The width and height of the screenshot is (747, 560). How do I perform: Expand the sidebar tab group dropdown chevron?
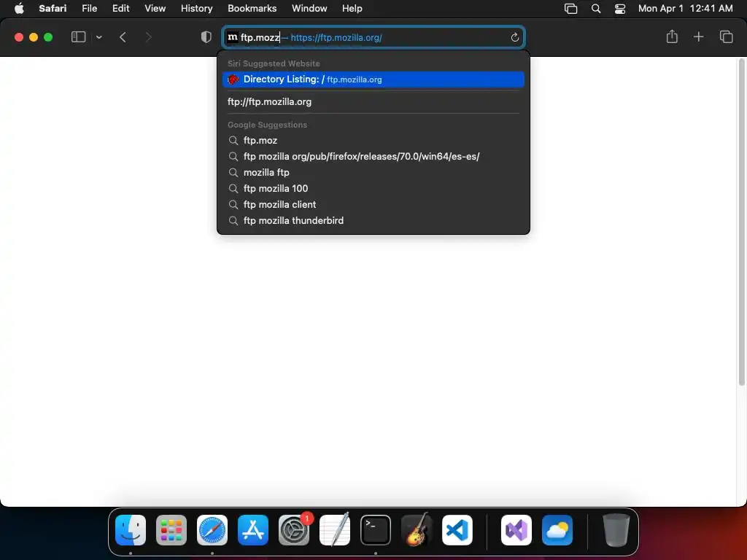98,37
